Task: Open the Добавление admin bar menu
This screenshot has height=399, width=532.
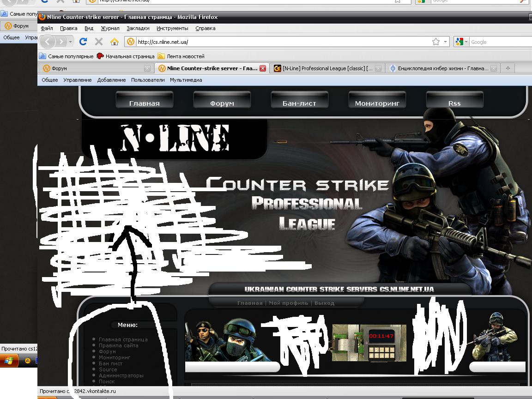Action: coord(111,80)
